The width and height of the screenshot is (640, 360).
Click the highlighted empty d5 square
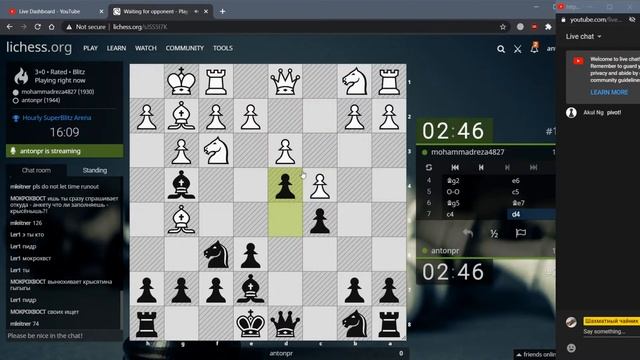[285, 219]
